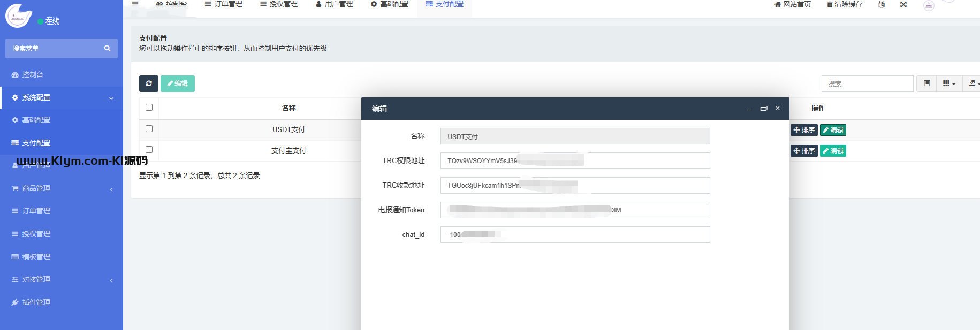The width and height of the screenshot is (980, 330).
Task: Click the 电报通知Token input field
Action: [x=575, y=210]
